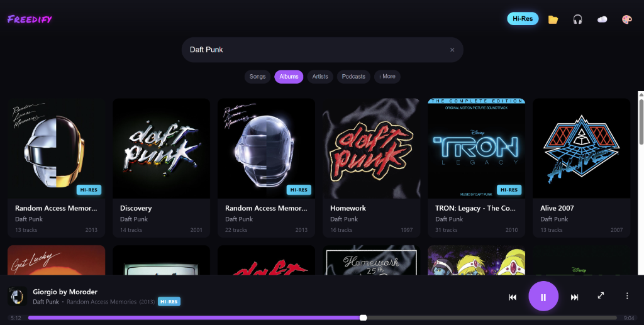Open the 13-track Random Access Memories cover
Image resolution: width=644 pixels, height=325 pixels.
(x=56, y=148)
